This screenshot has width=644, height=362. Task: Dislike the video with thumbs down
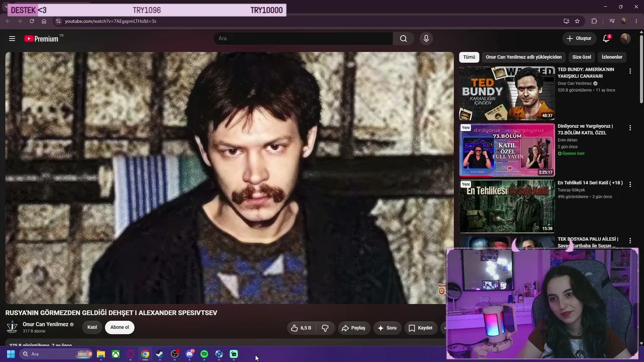(325, 328)
